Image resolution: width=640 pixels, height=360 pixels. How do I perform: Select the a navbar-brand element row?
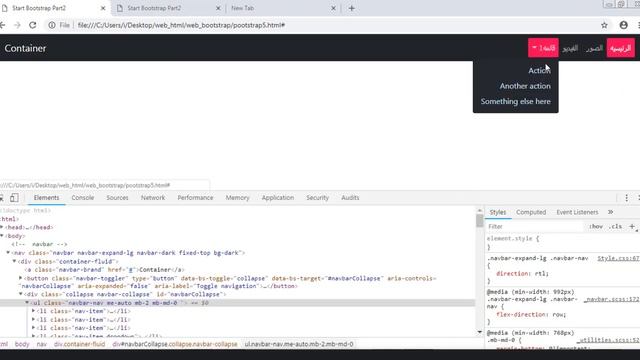click(104, 270)
